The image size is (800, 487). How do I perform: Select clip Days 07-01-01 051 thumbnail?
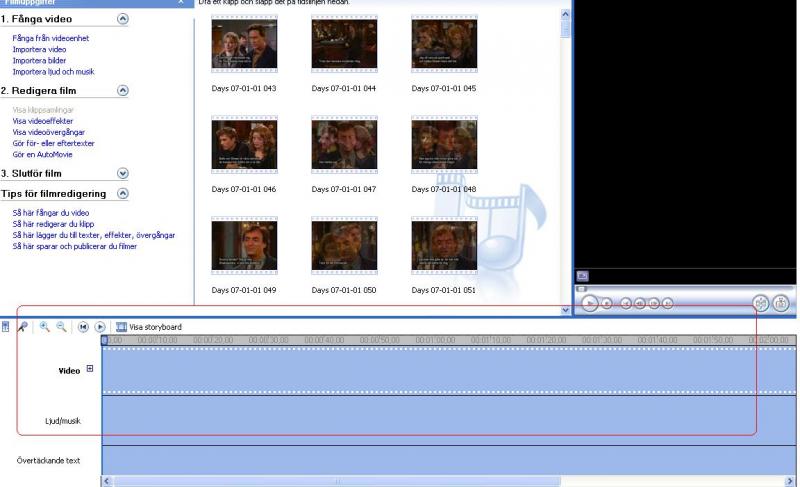coord(444,246)
